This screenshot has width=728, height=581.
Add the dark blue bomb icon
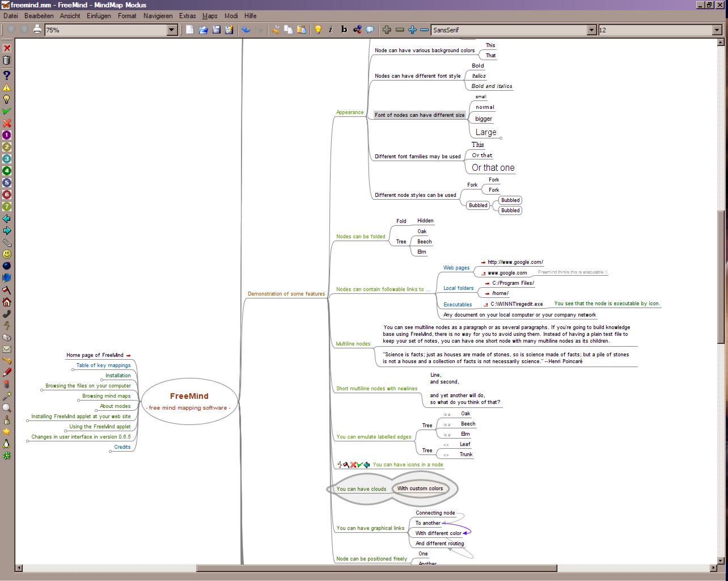click(x=7, y=266)
